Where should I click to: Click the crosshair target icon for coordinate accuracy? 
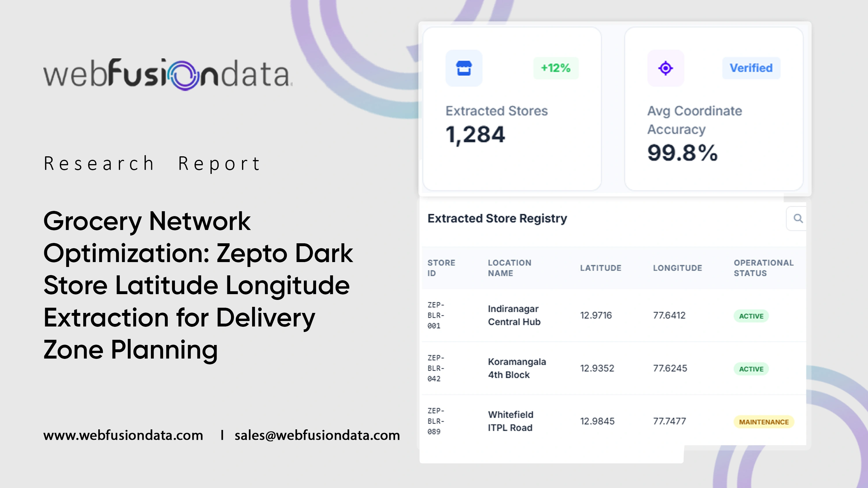click(x=666, y=68)
